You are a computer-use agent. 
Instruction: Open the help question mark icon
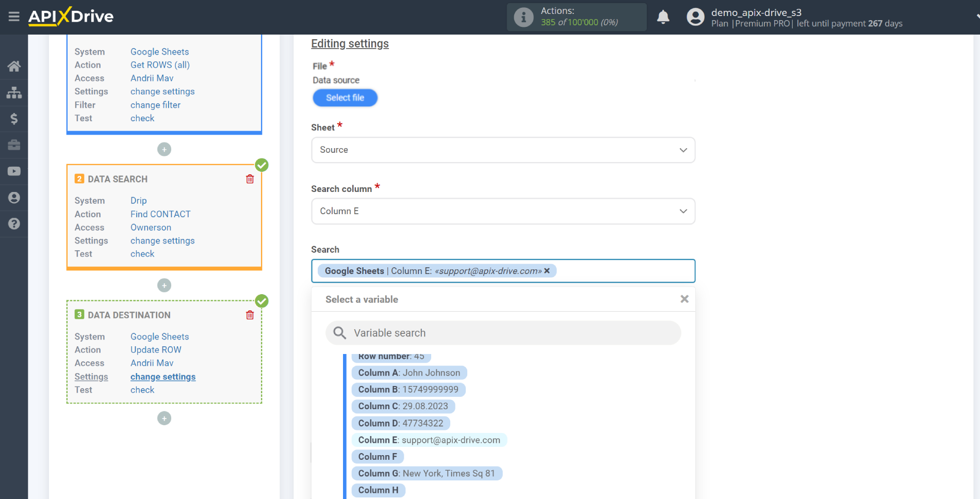[x=14, y=224]
